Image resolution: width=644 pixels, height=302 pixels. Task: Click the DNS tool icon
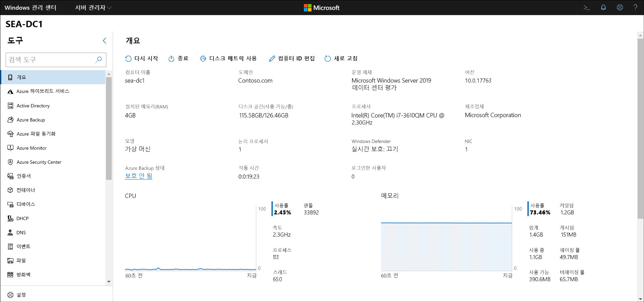(10, 233)
